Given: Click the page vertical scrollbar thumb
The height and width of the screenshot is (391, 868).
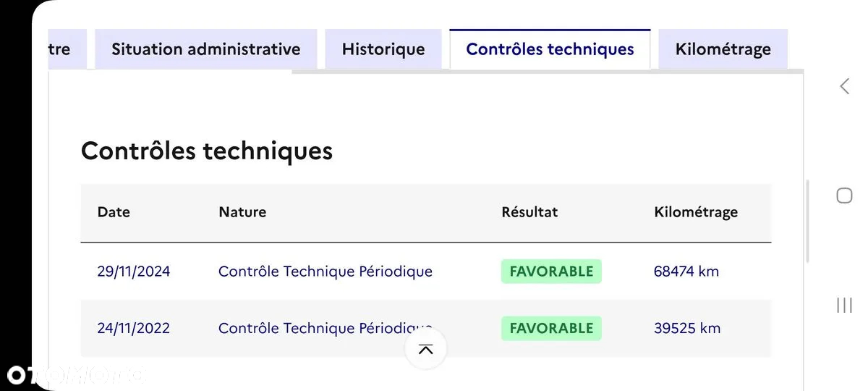Looking at the screenshot, I should tap(807, 221).
